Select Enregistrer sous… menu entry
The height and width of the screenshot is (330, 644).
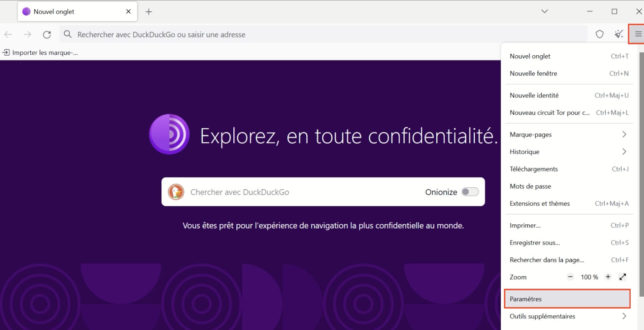pyautogui.click(x=569, y=243)
